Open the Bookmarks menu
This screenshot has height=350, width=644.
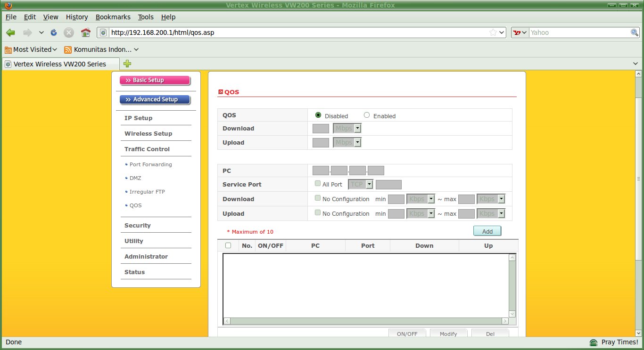[113, 17]
